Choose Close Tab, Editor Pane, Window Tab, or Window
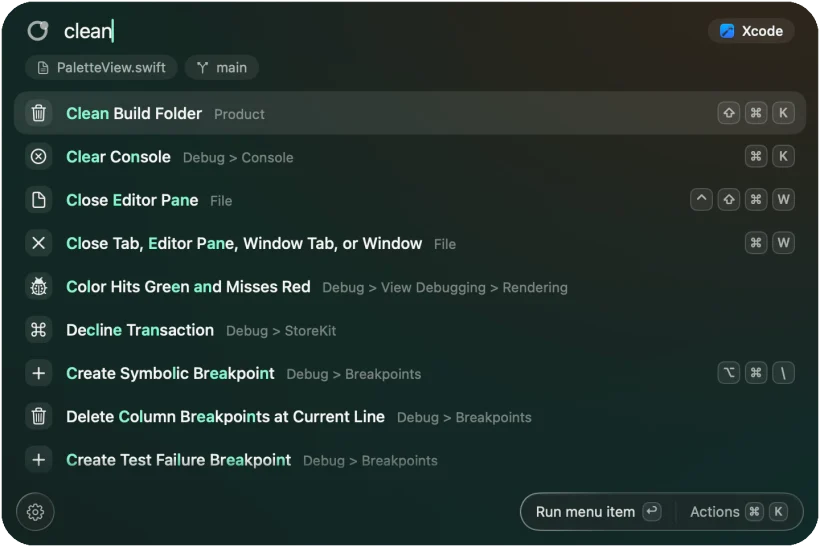The width and height of the screenshot is (820, 547). pos(409,243)
